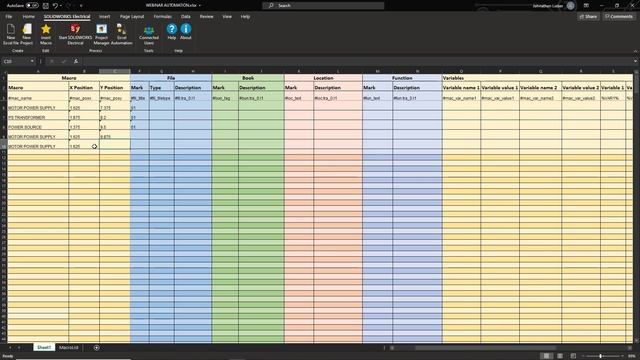Screen dimensions: 640x360
Task: Select the 'Variables' header cell
Action: coord(538,78)
